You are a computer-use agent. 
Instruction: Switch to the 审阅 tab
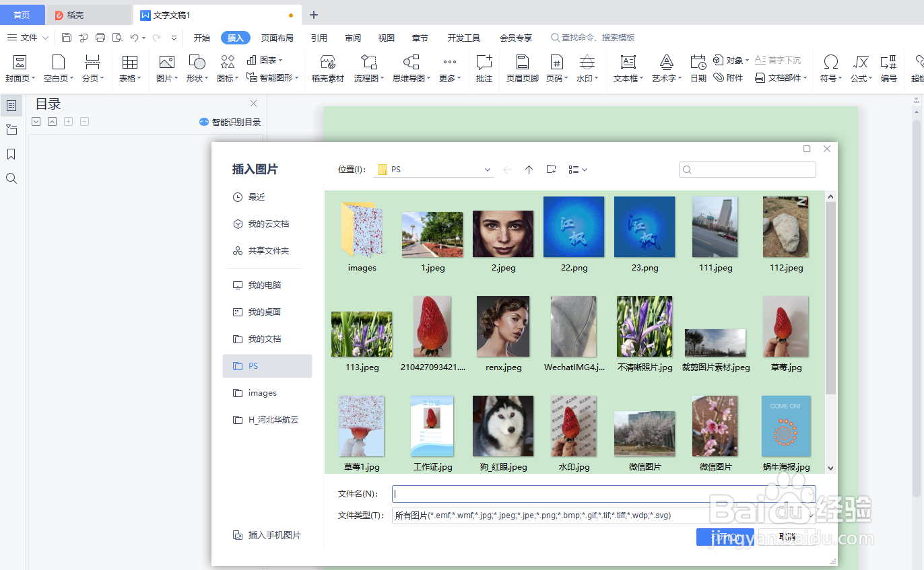[353, 38]
